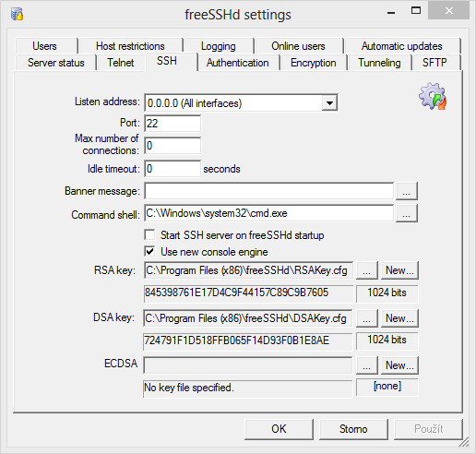
Task: Browse for Command shell executable
Action: point(407,213)
